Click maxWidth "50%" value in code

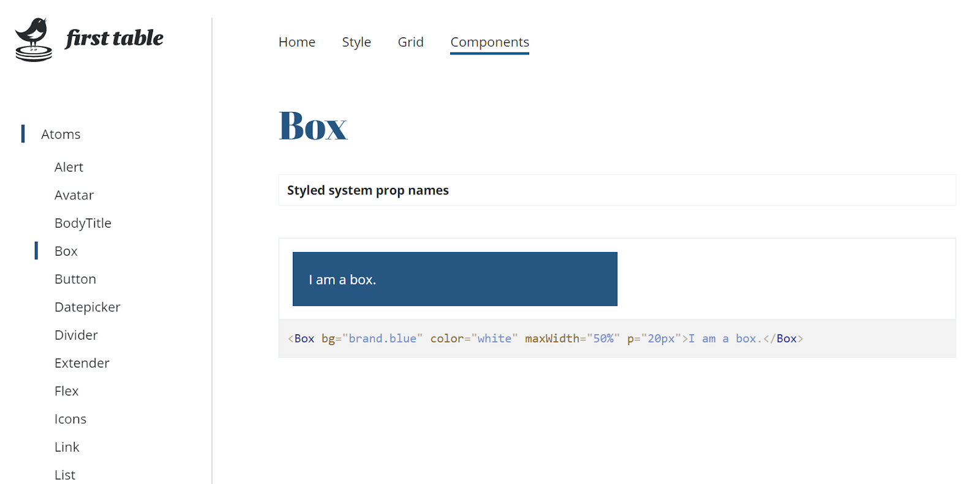pos(603,338)
